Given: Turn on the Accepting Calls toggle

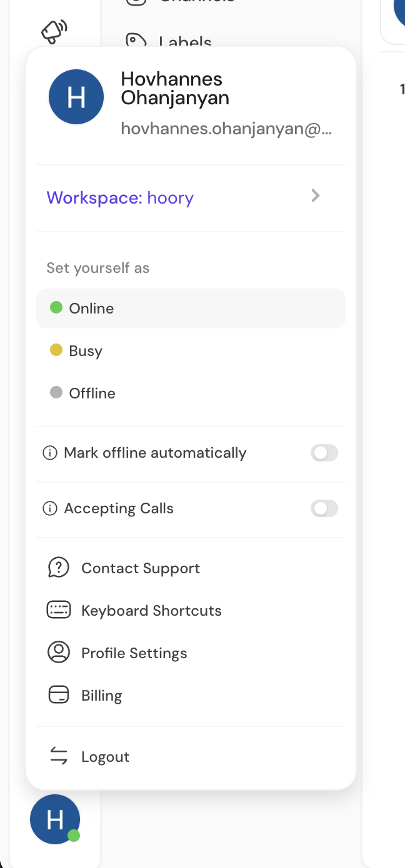Looking at the screenshot, I should (324, 508).
